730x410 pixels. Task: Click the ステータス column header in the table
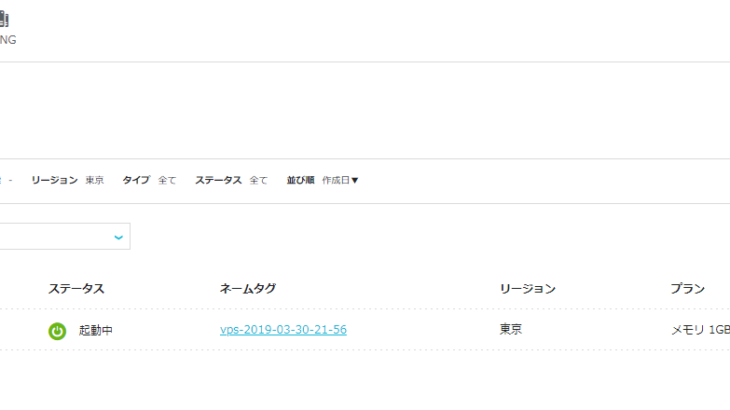[76, 289]
